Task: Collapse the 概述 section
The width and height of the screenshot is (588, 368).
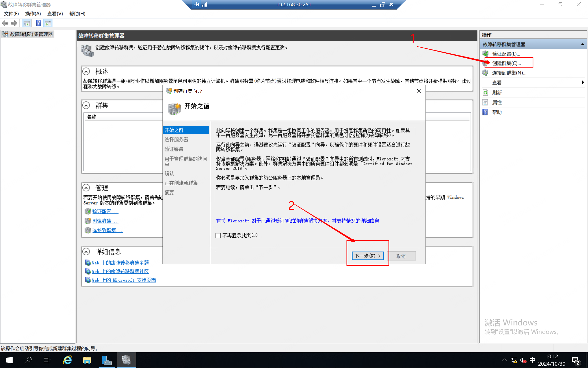Action: (86, 71)
